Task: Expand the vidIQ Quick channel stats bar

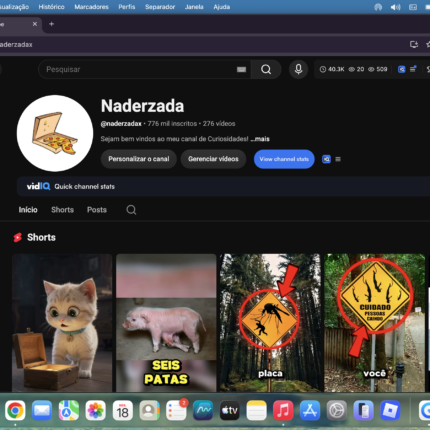Action: point(223,187)
